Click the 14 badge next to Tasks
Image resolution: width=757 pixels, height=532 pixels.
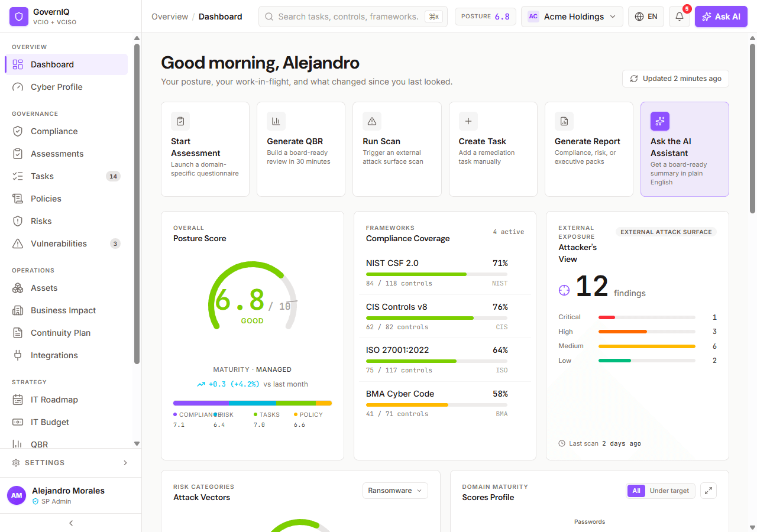coord(113,176)
